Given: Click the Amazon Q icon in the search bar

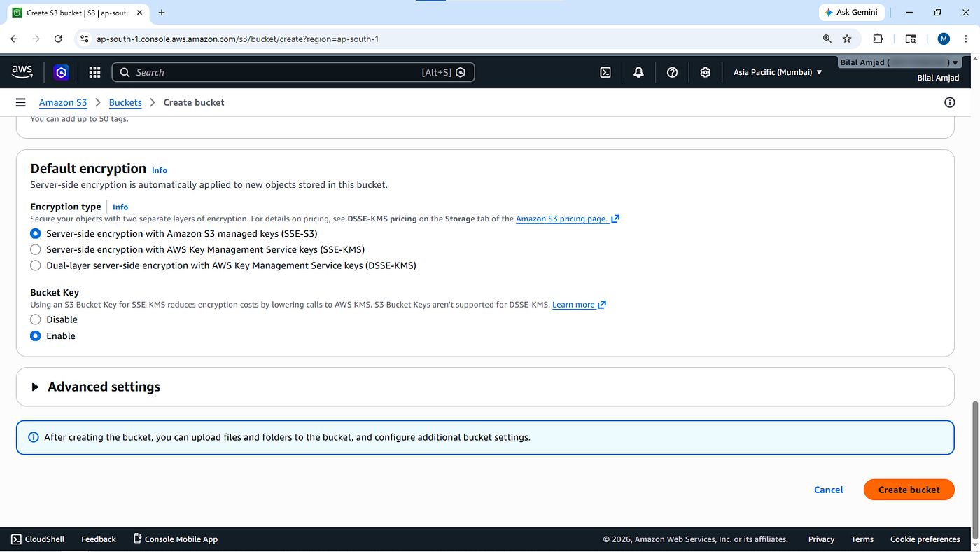Looking at the screenshot, I should [461, 72].
